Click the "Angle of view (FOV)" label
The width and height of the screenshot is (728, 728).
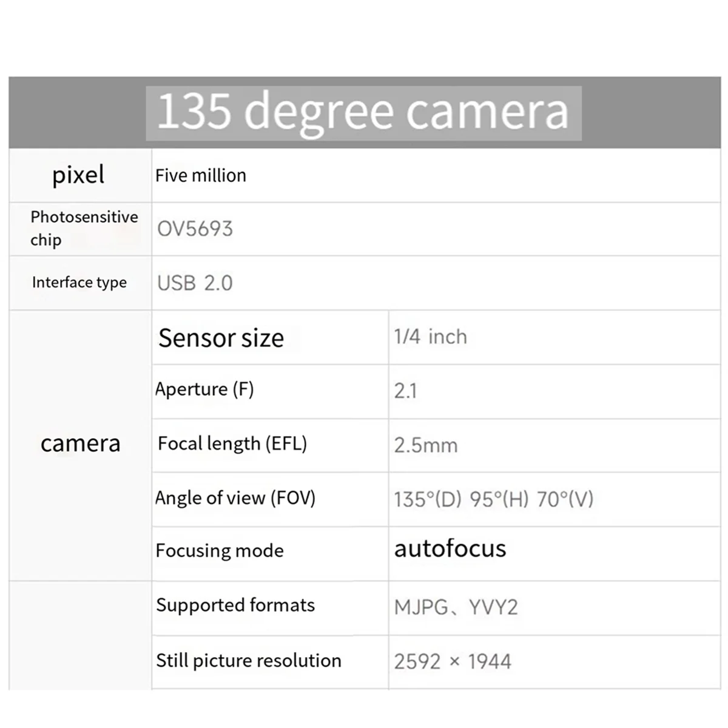[x=235, y=498]
